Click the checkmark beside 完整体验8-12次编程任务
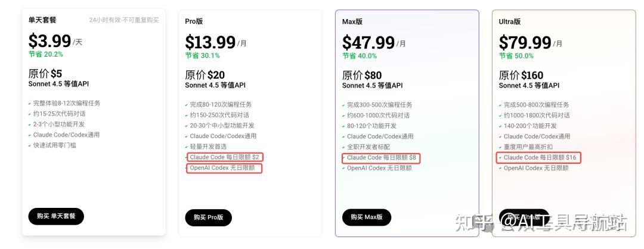The width and height of the screenshot is (644, 249). (x=30, y=104)
